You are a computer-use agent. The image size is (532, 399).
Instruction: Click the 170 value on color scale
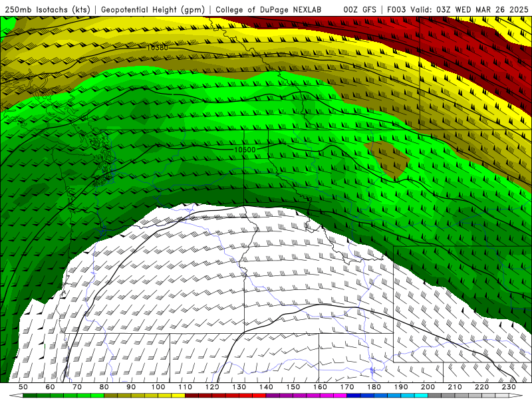tap(347, 387)
